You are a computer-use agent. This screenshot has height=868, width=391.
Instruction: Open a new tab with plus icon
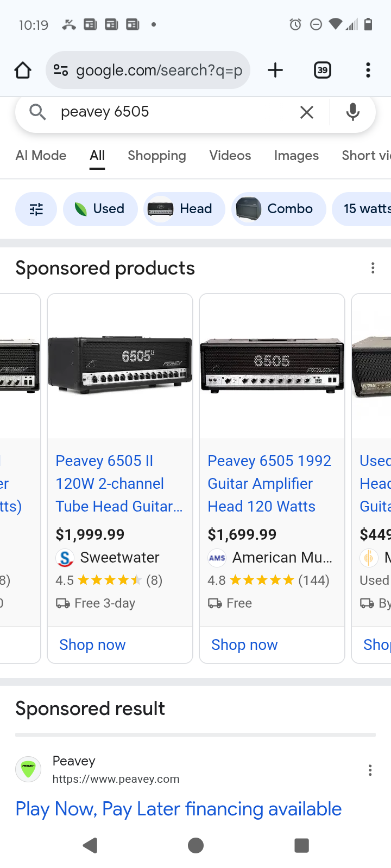tap(275, 70)
